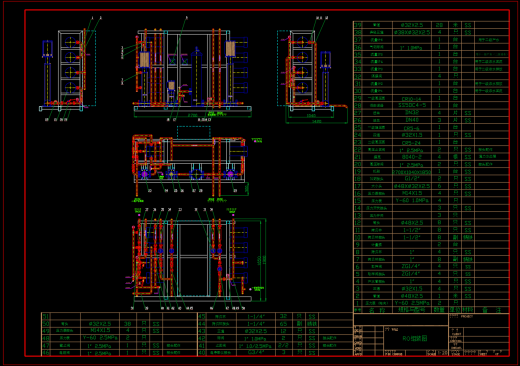Click the DN40 specification in row 26
This screenshot has height=366, width=520.
coord(411,120)
